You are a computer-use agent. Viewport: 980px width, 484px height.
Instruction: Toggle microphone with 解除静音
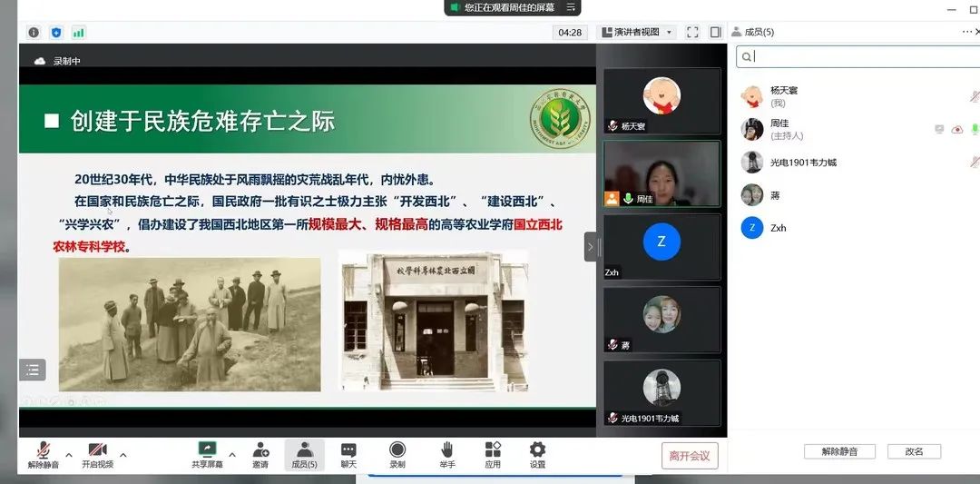coord(43,450)
